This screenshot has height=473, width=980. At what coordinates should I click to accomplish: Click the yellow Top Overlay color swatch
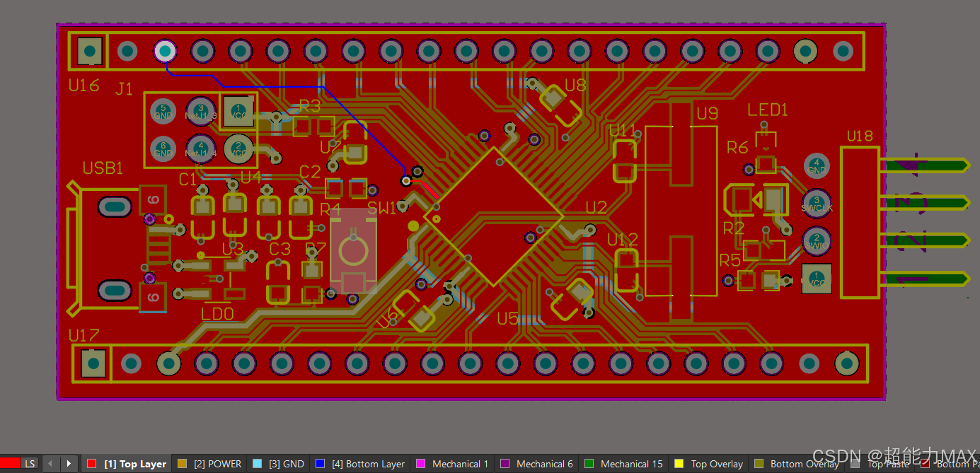click(x=679, y=464)
